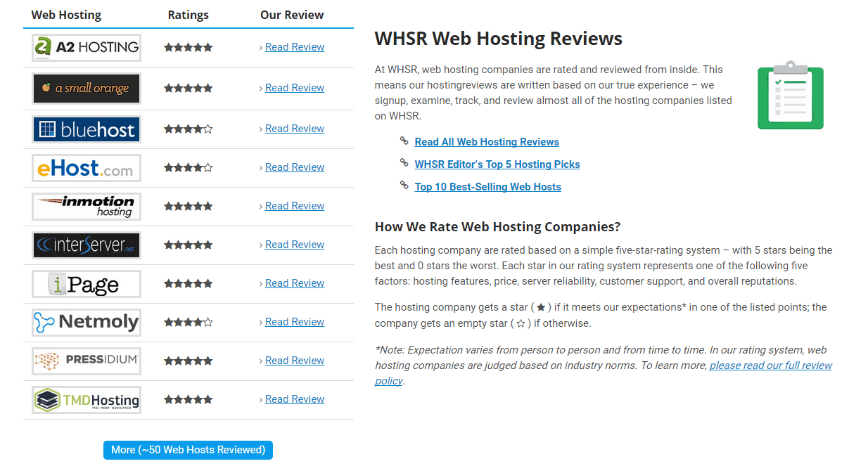
Task: Click TMD Hosting's star rating
Action: click(189, 400)
